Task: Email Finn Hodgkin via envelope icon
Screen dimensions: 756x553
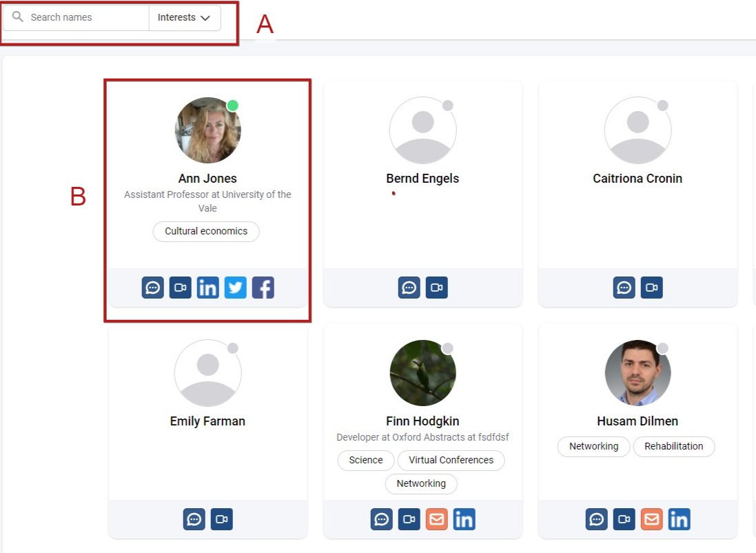Action: 436,519
